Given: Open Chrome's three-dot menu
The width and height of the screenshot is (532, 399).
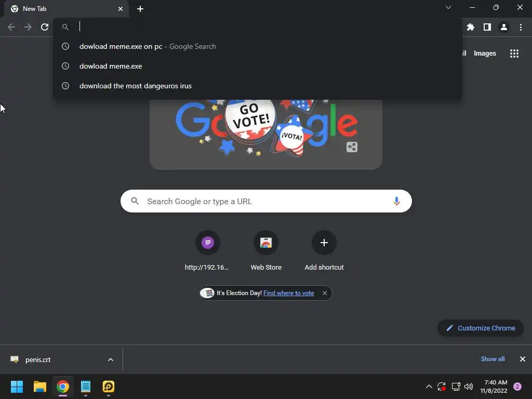Looking at the screenshot, I should [x=521, y=27].
